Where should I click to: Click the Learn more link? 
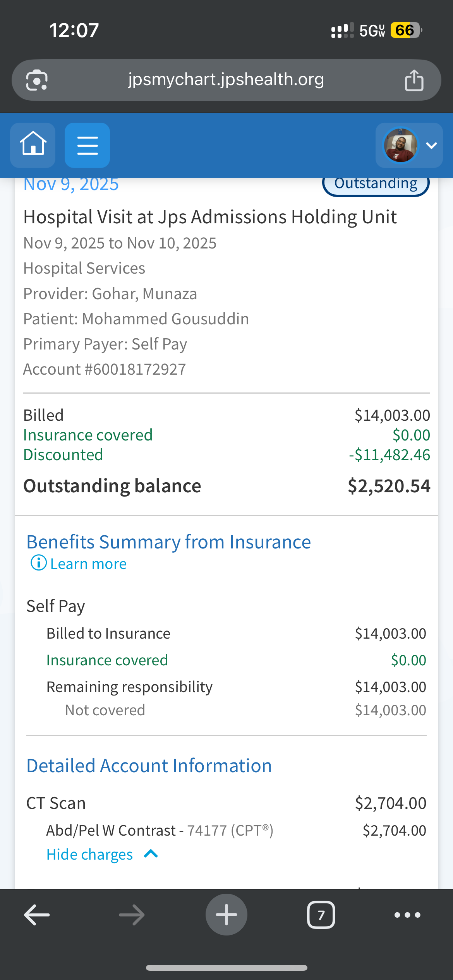pyautogui.click(x=88, y=564)
